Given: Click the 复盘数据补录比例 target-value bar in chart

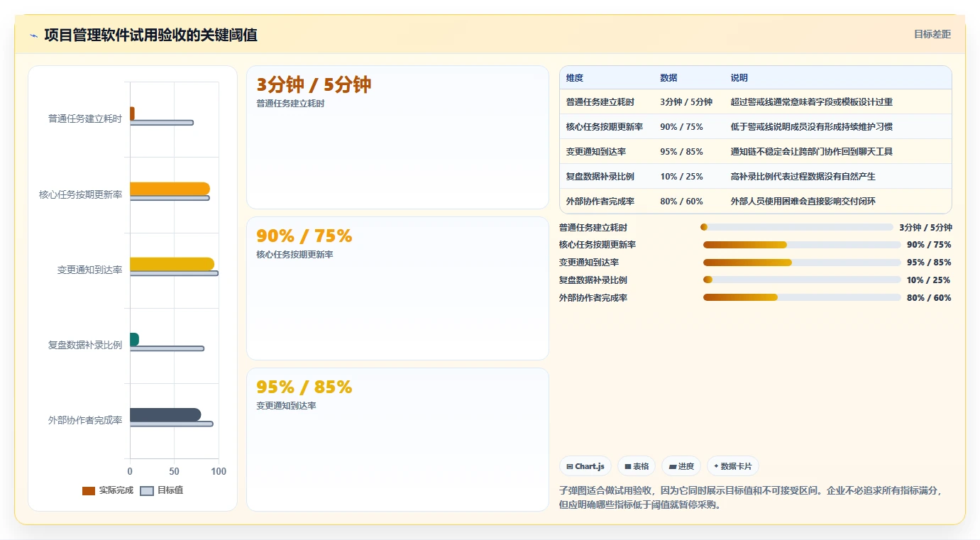Looking at the screenshot, I should pos(167,348).
